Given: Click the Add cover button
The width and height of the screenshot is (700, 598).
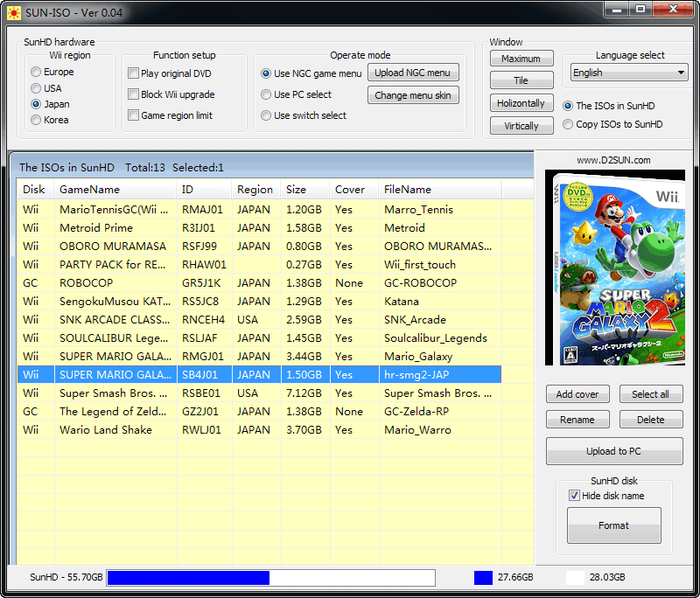Looking at the screenshot, I should [577, 394].
